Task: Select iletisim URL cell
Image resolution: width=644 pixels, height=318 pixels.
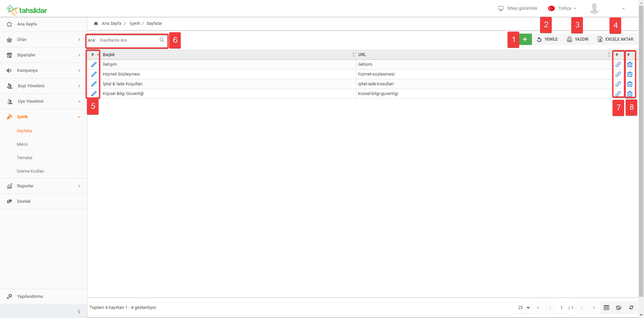Action: point(484,64)
